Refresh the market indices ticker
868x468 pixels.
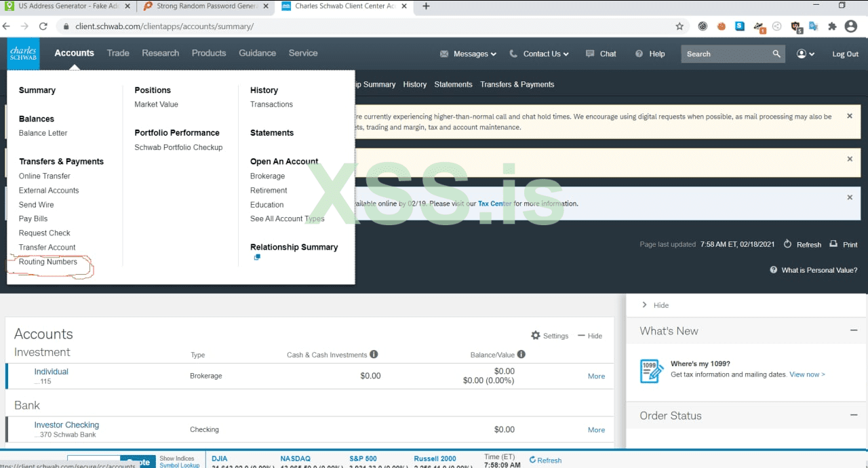click(545, 460)
